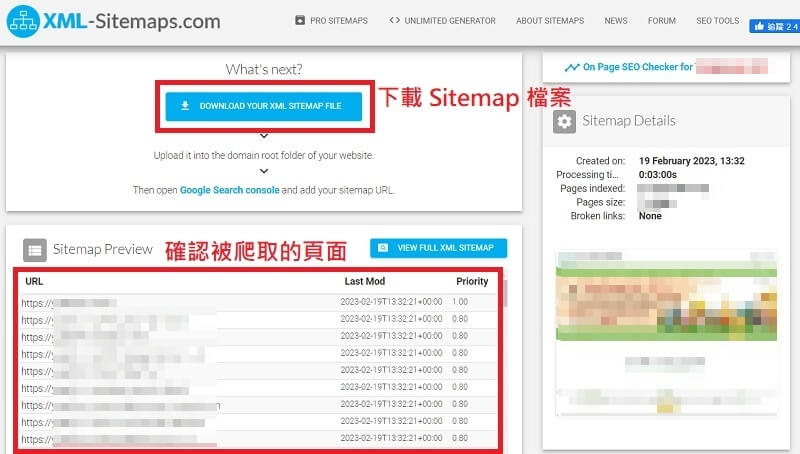Click the processing time value 0:03:00s
Screen dimensions: 800x454
(658, 174)
